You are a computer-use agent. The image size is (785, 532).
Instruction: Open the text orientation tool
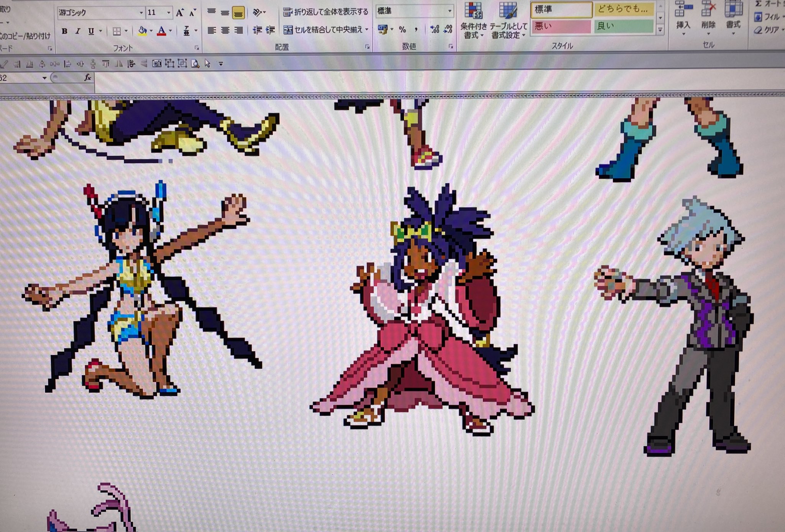pyautogui.click(x=259, y=13)
